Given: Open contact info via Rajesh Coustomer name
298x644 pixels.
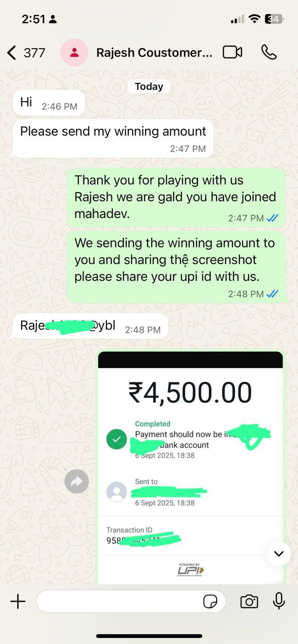Looking at the screenshot, I should (154, 53).
